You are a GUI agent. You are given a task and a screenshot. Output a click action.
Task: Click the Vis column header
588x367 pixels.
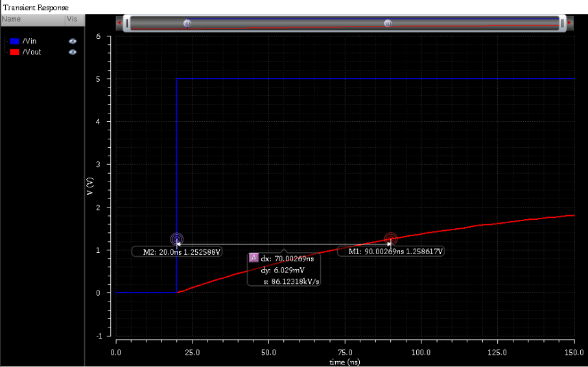pyautogui.click(x=75, y=19)
